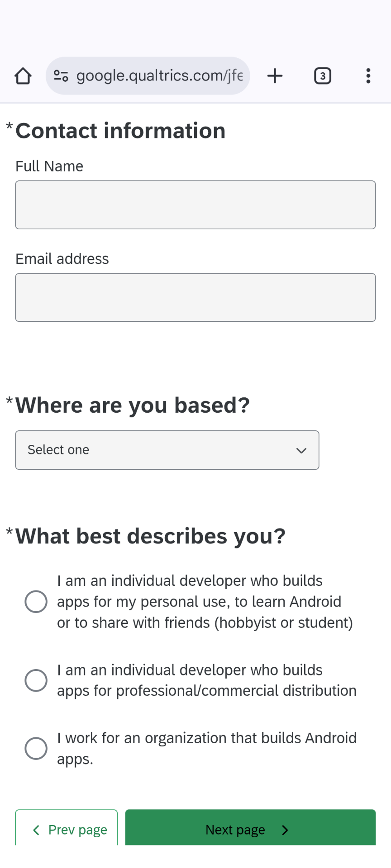Open the "Select one" location dropdown
The height and width of the screenshot is (868, 391).
[x=167, y=450]
